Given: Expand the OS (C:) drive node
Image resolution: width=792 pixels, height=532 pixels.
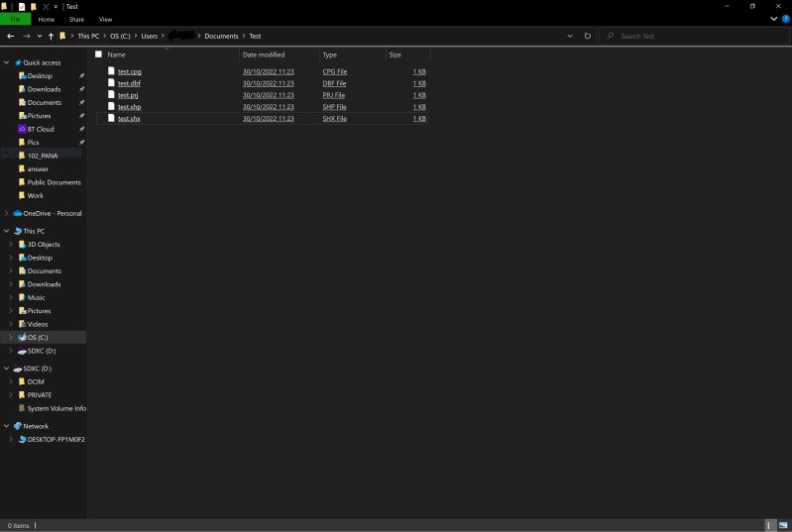Looking at the screenshot, I should [x=11, y=337].
